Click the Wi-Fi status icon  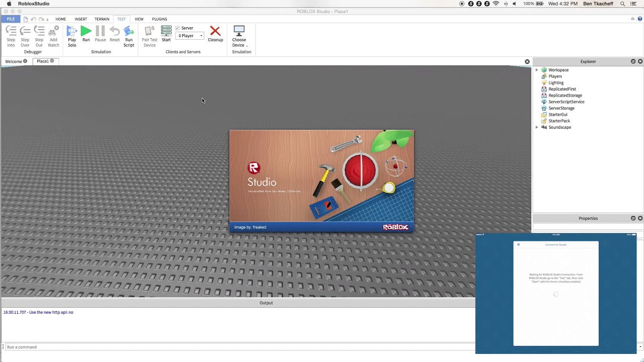[496, 4]
